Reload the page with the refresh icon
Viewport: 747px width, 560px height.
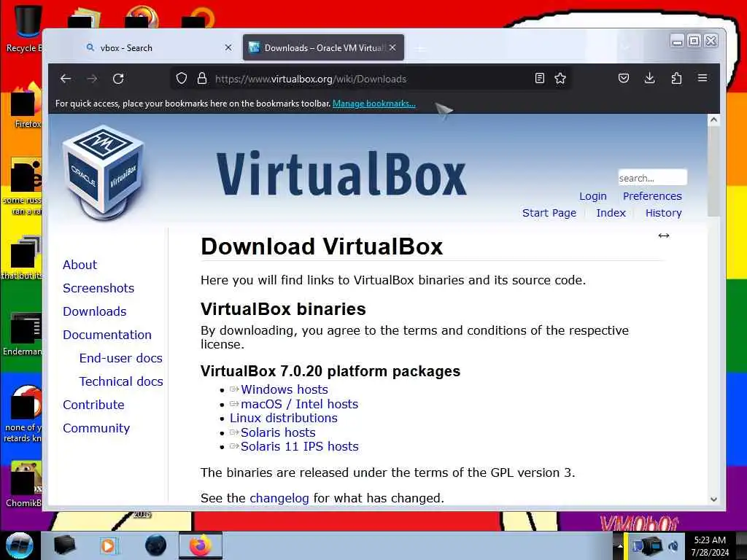tap(118, 79)
